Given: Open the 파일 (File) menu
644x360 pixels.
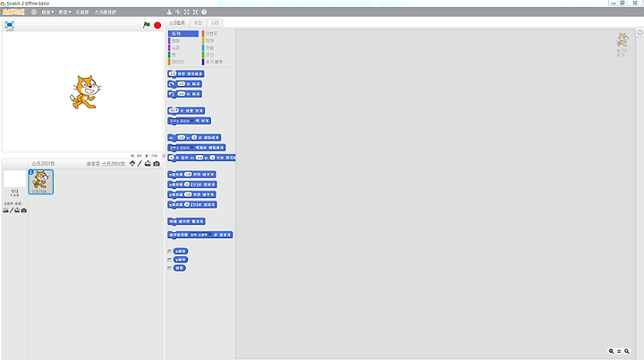Looking at the screenshot, I should (x=47, y=12).
